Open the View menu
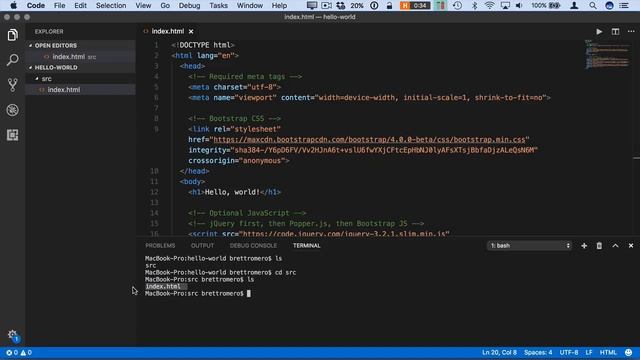 tap(143, 6)
